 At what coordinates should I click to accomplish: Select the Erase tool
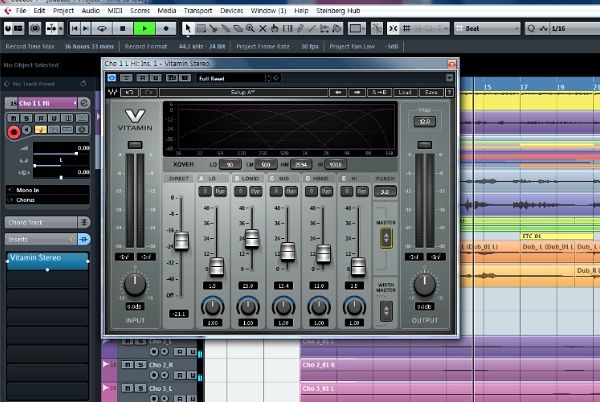[238, 28]
